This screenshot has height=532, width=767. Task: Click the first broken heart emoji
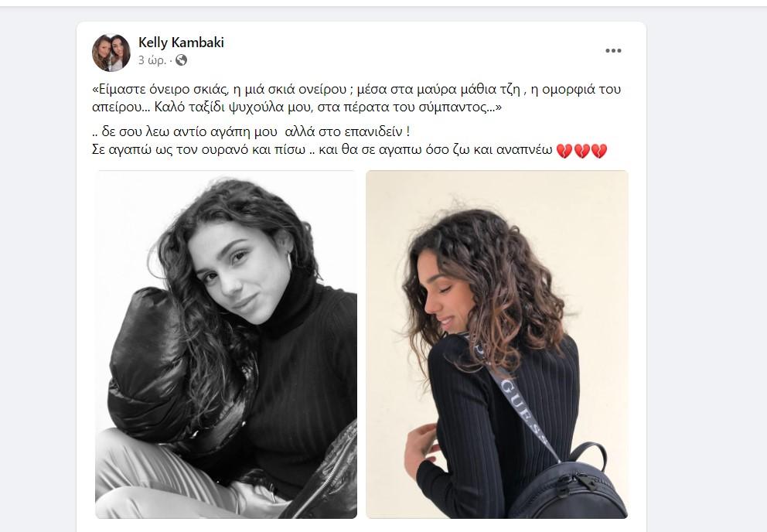564,150
